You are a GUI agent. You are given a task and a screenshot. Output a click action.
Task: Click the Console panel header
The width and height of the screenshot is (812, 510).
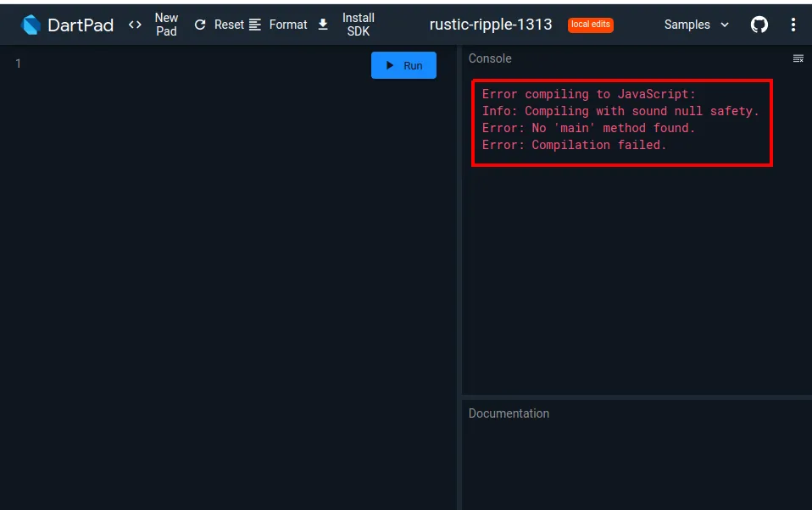(490, 58)
